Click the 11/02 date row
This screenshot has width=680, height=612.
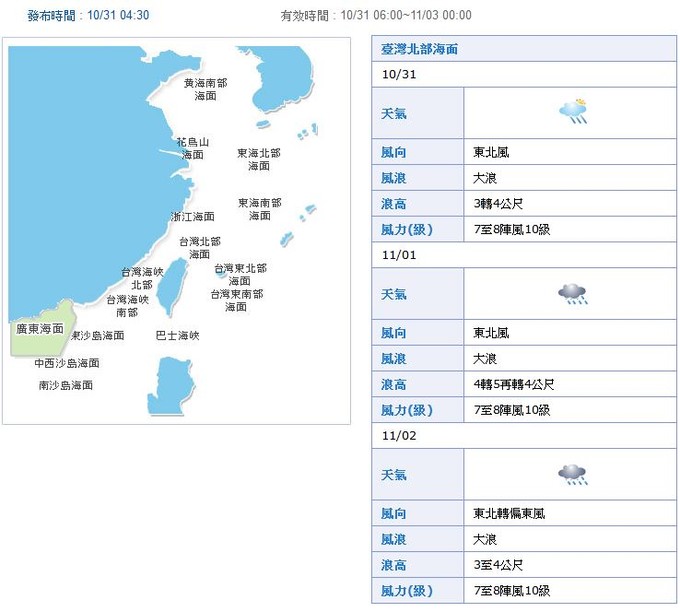click(524, 436)
